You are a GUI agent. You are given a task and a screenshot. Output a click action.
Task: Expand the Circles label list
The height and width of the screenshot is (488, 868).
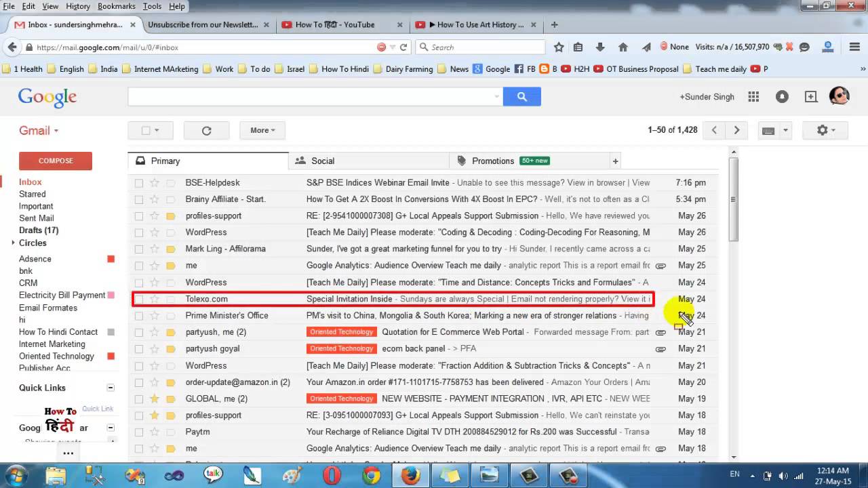pyautogui.click(x=13, y=243)
